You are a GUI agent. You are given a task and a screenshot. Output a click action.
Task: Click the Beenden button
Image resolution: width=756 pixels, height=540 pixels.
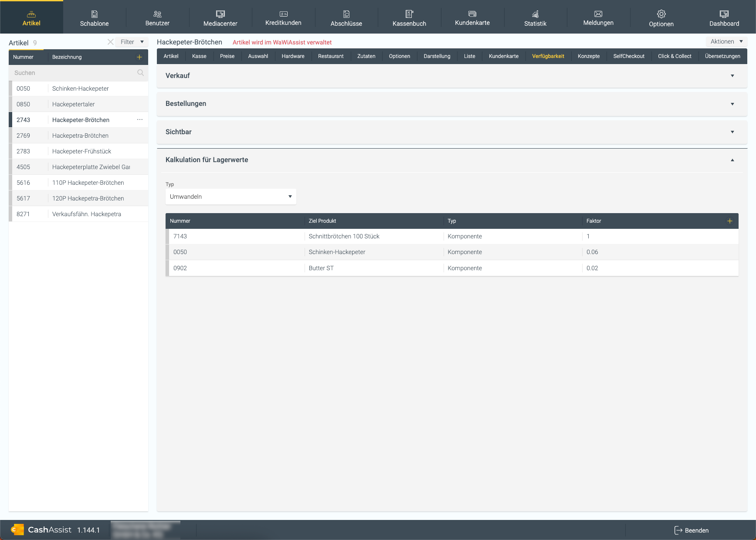(691, 530)
